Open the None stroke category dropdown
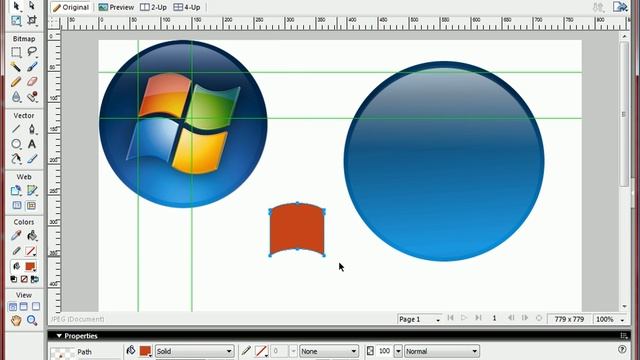 [329, 351]
